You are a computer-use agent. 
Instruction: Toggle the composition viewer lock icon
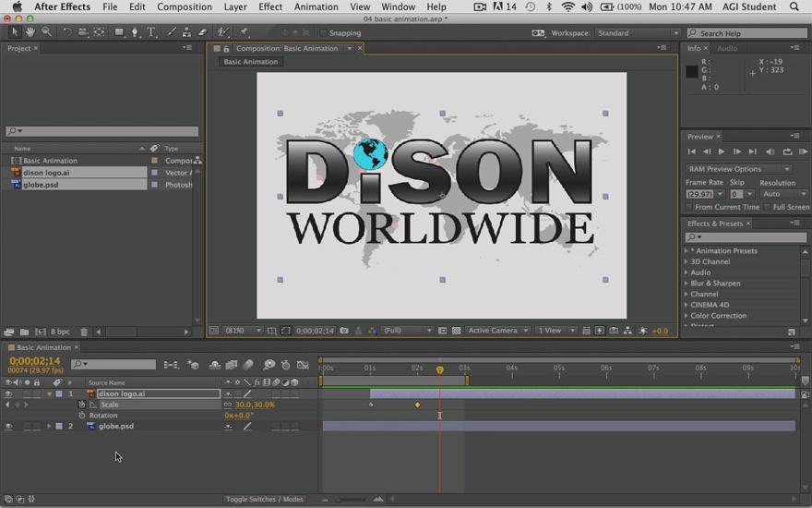(226, 49)
